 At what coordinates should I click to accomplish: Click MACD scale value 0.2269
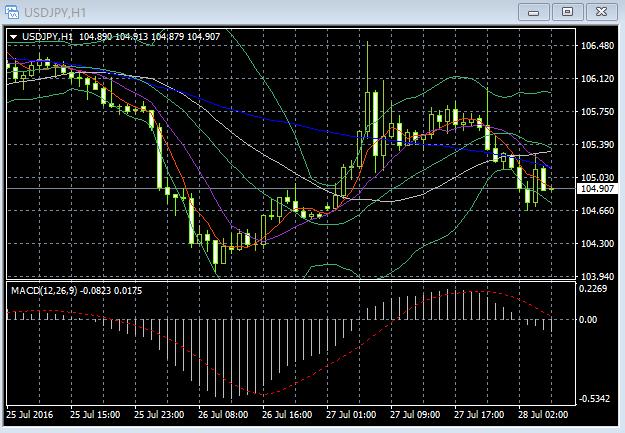593,289
